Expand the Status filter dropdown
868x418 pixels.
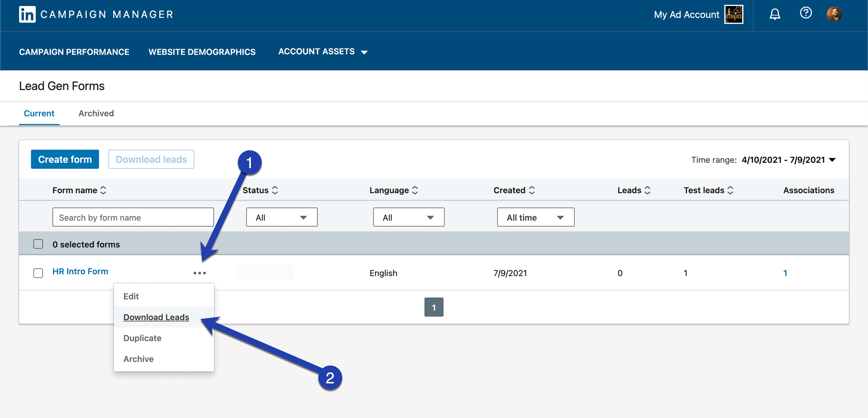point(282,217)
